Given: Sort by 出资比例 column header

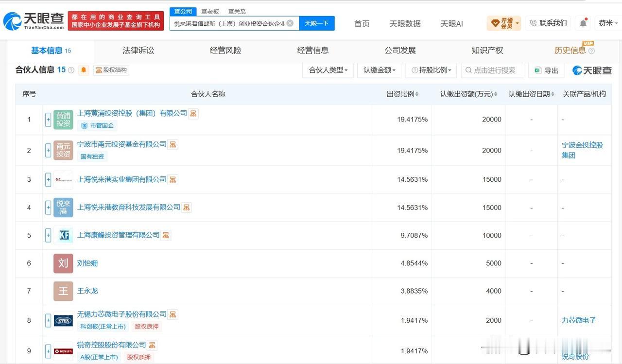Looking at the screenshot, I should tap(402, 94).
